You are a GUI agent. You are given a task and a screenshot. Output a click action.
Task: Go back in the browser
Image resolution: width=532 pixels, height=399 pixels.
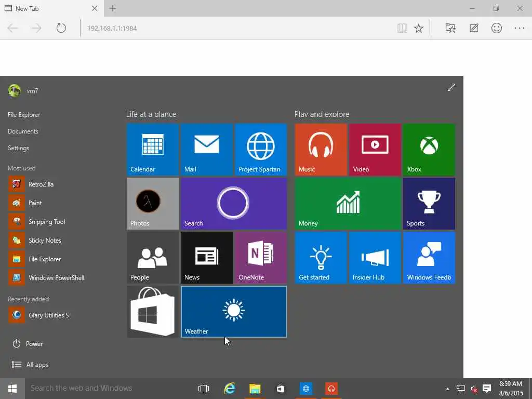point(12,28)
